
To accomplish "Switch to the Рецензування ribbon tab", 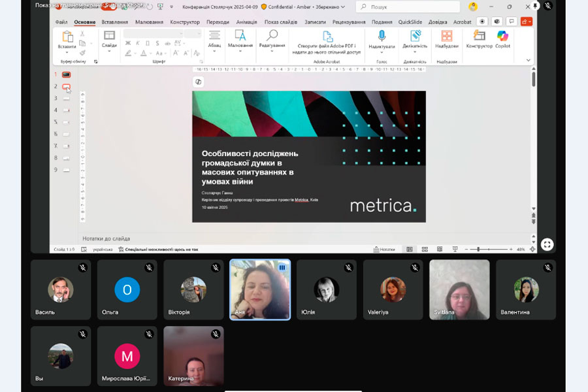I will click(x=349, y=22).
